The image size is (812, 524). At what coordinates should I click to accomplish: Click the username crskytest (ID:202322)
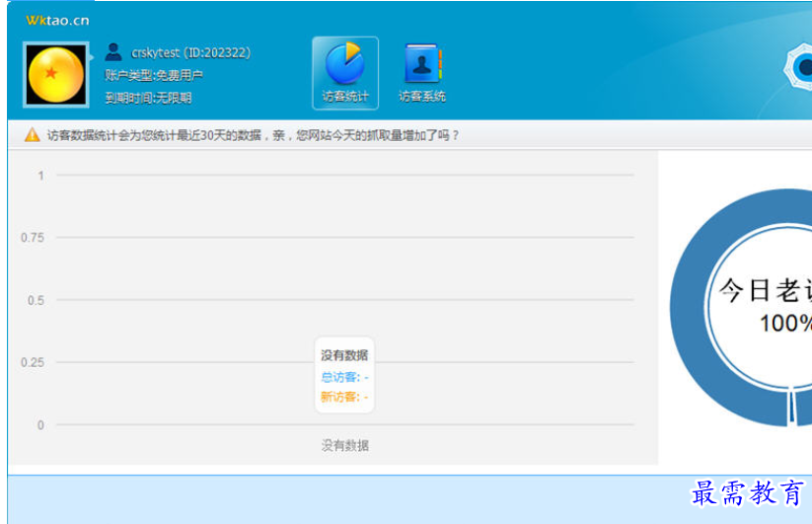190,53
